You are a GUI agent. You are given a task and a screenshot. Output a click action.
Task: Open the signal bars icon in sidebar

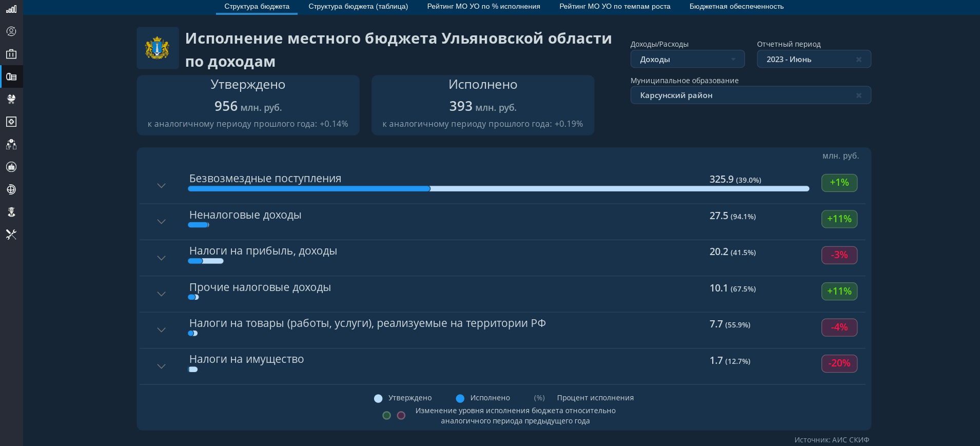pos(11,9)
